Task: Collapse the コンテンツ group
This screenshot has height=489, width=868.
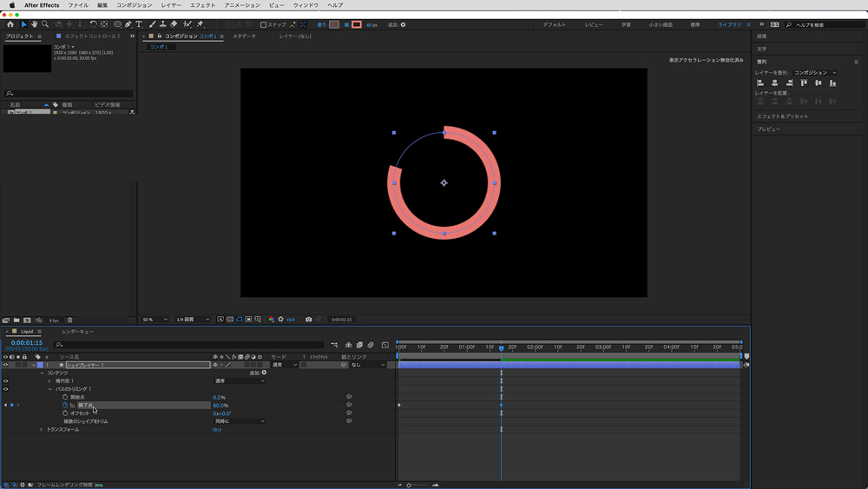Action: pyautogui.click(x=41, y=373)
